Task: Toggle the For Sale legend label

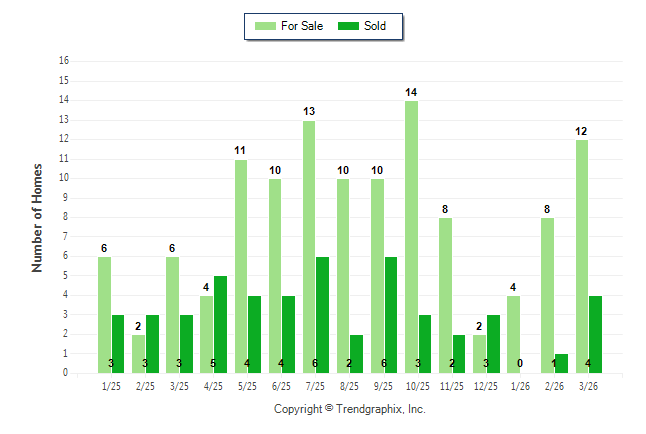Action: point(302,26)
